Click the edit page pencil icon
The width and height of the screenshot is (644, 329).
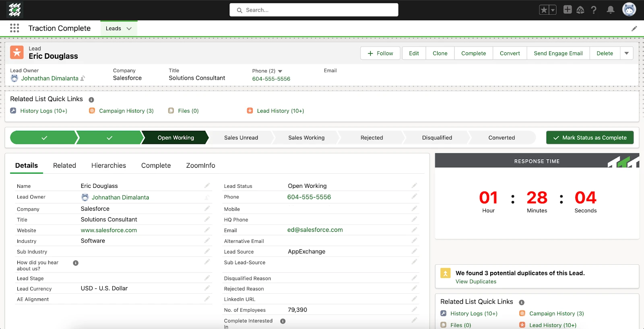tap(634, 29)
